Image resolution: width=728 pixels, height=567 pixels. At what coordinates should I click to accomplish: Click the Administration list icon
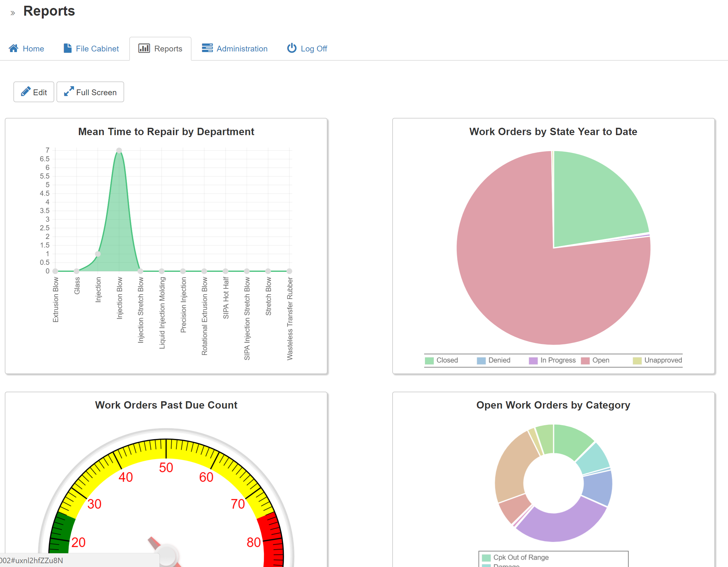pyautogui.click(x=207, y=48)
